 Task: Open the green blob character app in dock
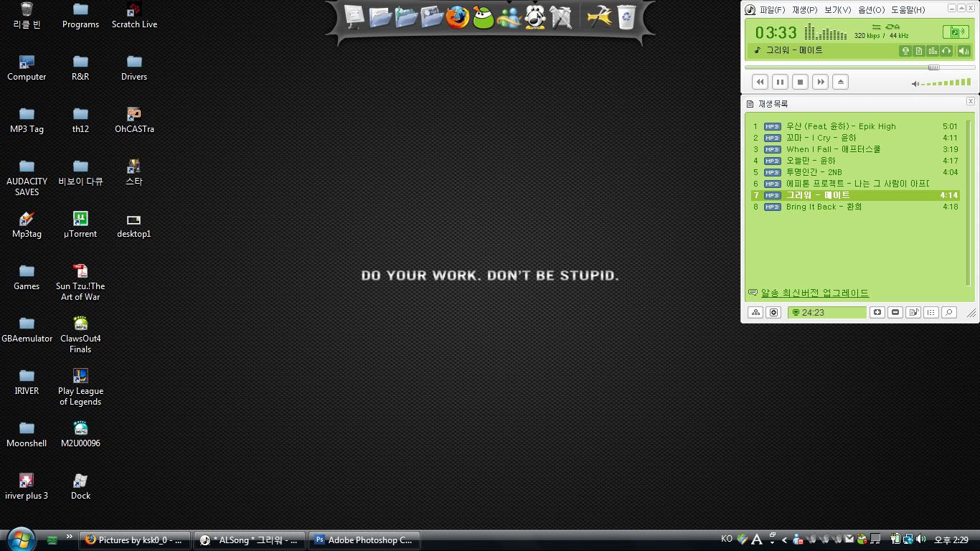tap(484, 16)
